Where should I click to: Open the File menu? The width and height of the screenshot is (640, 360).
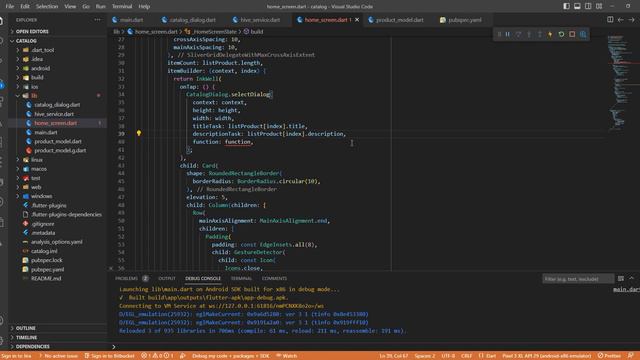pos(9,6)
